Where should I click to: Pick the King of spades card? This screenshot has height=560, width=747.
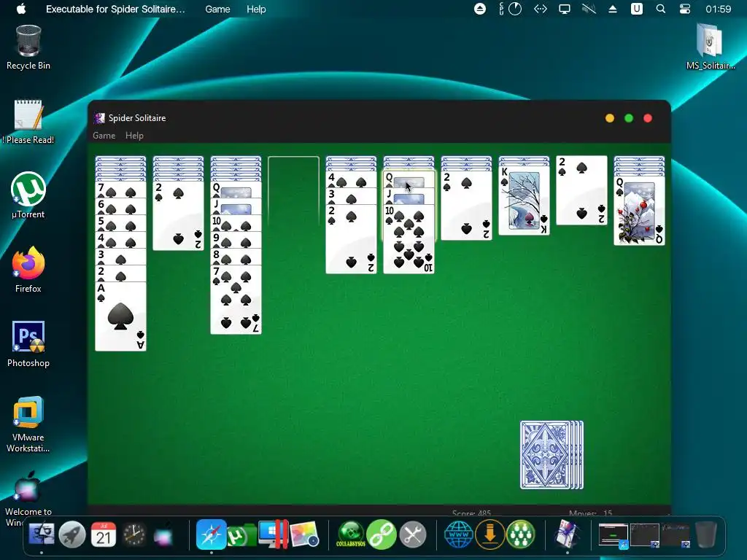pyautogui.click(x=524, y=200)
